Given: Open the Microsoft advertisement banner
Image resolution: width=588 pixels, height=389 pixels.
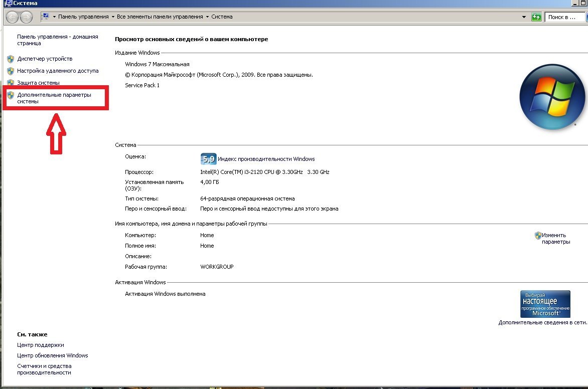Looking at the screenshot, I should coord(546,304).
